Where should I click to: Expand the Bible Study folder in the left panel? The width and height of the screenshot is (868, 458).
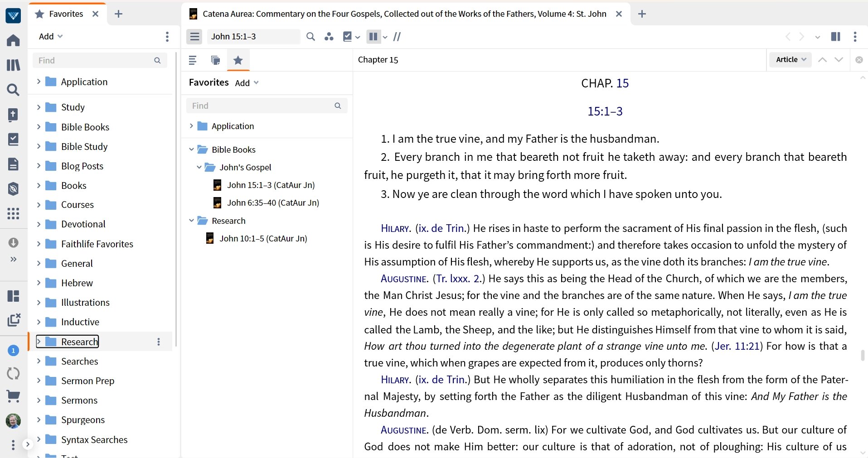point(39,146)
